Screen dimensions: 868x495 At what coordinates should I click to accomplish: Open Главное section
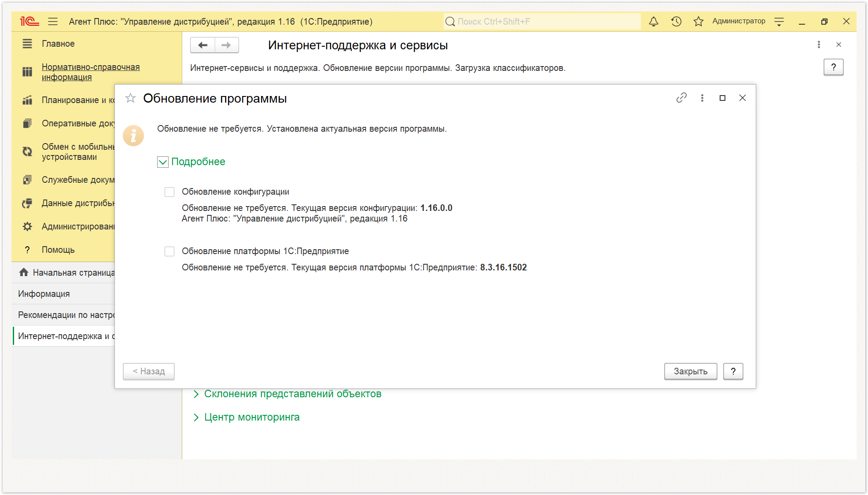(x=58, y=44)
